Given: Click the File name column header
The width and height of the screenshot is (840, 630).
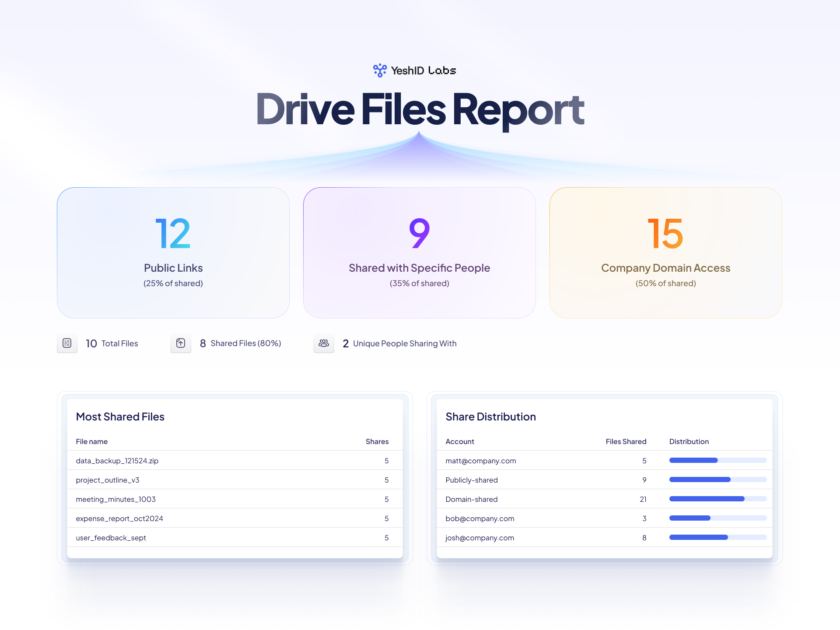Looking at the screenshot, I should 92,441.
